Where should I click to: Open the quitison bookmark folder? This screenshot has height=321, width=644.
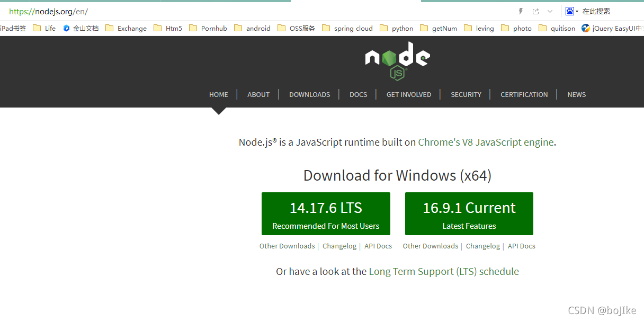[x=557, y=28]
